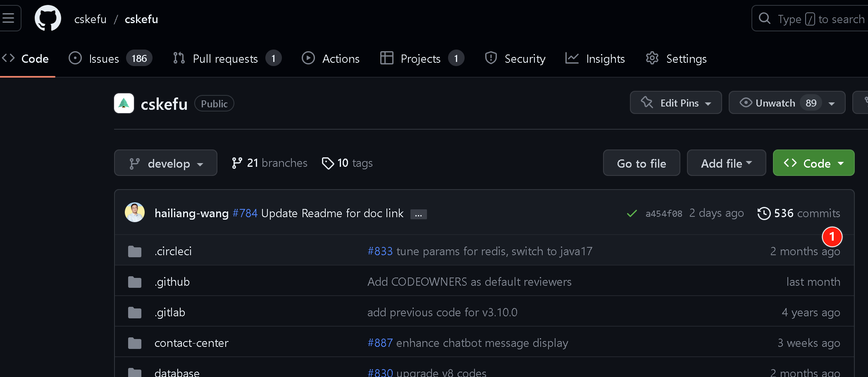Open commit Add CODEOWNERS as default reviewers
This screenshot has width=868, height=377.
469,282
